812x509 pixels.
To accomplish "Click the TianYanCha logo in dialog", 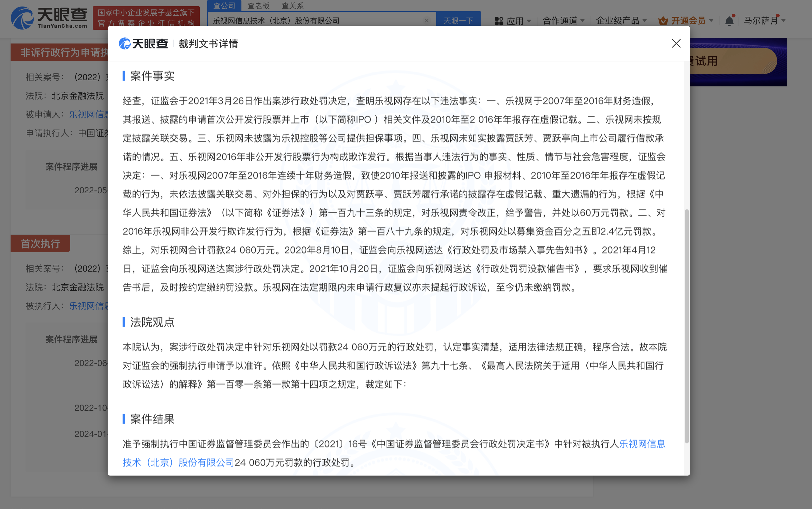I will pyautogui.click(x=143, y=44).
